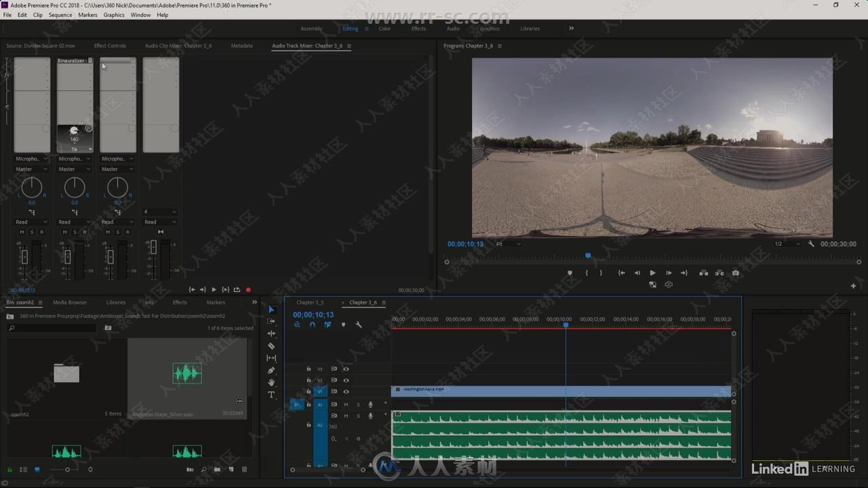868x488 pixels.
Task: Play the sequence in Program monitor
Action: [x=652, y=273]
